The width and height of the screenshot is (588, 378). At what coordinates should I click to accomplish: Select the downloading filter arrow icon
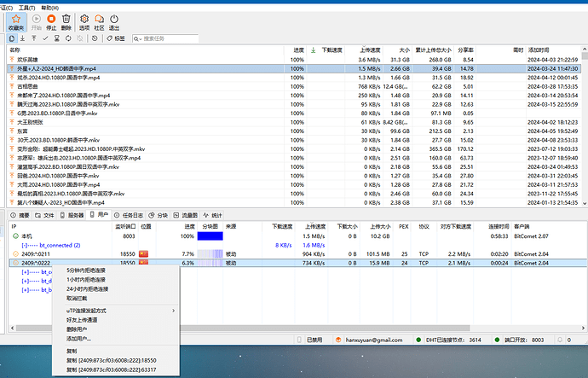tap(23, 38)
